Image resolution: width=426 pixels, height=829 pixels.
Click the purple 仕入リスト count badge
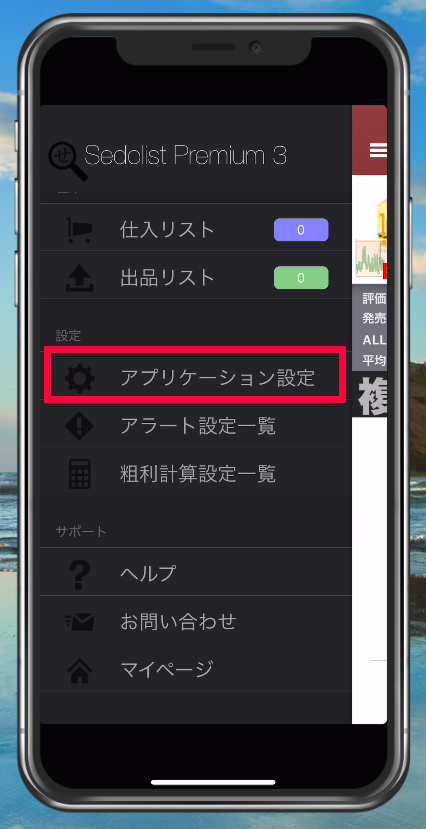pyautogui.click(x=301, y=230)
